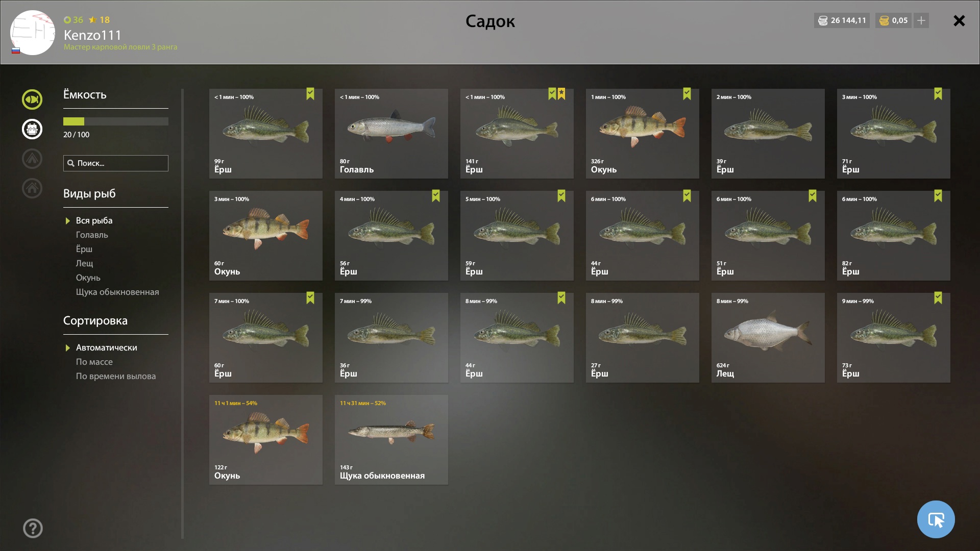Screen dimensions: 980x551
Task: Click the silver coins balance icon
Action: click(823, 20)
